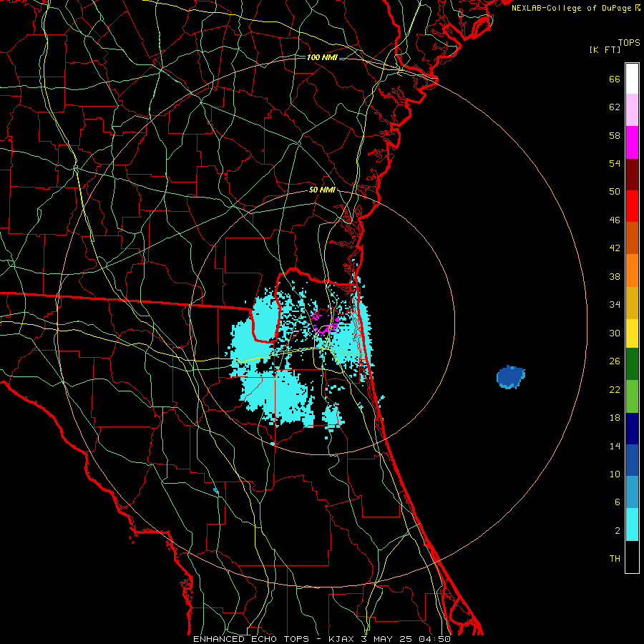Image resolution: width=644 pixels, height=644 pixels.
Task: Click the '[K FT]' units label
Action: coord(605,50)
